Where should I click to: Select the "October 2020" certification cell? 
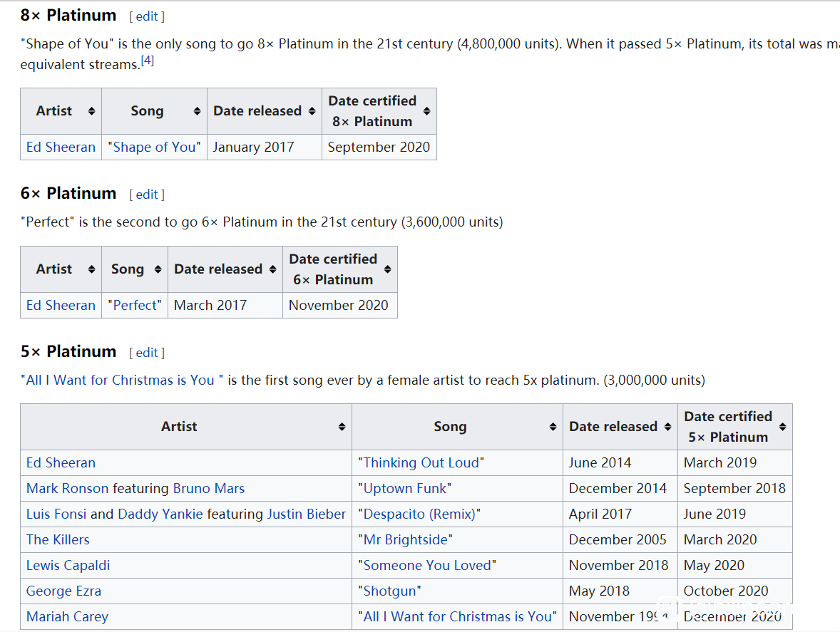pos(735,591)
